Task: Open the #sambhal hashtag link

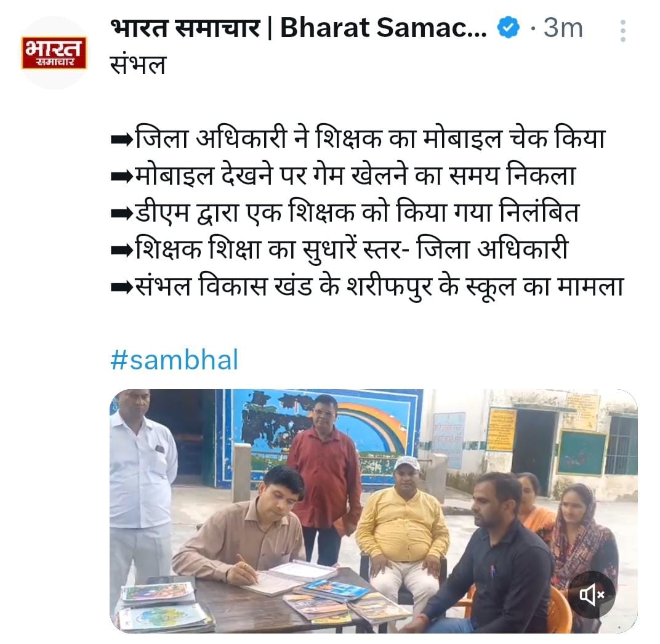Action: 174,360
